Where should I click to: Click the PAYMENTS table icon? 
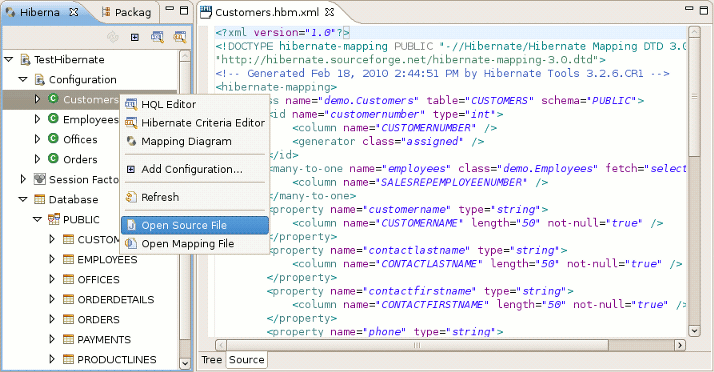[68, 339]
